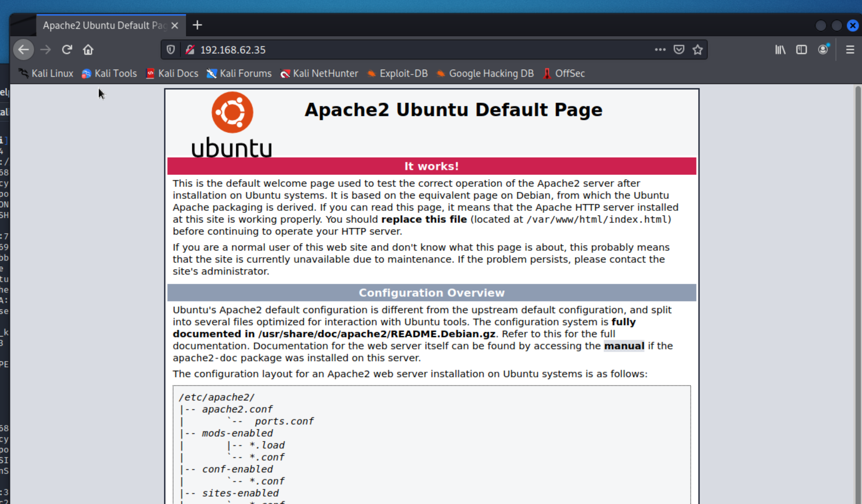This screenshot has width=862, height=504.
Task: Open the Library bookmarks panel
Action: tap(780, 50)
